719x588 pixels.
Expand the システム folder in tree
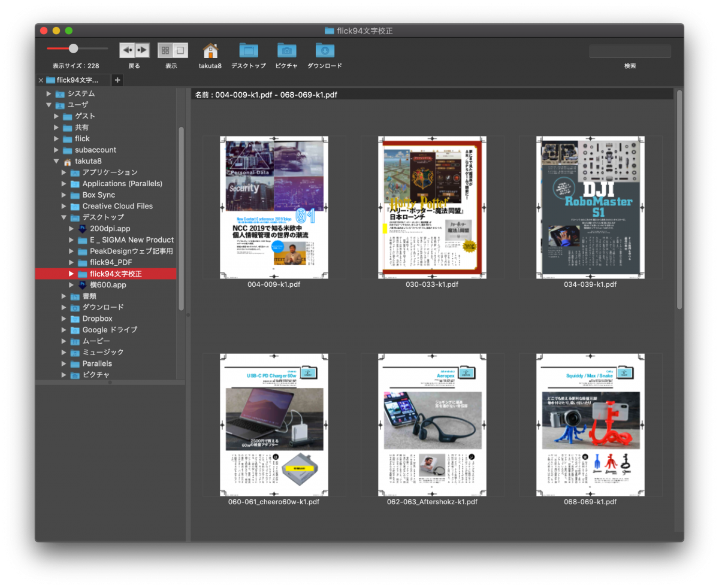(49, 94)
